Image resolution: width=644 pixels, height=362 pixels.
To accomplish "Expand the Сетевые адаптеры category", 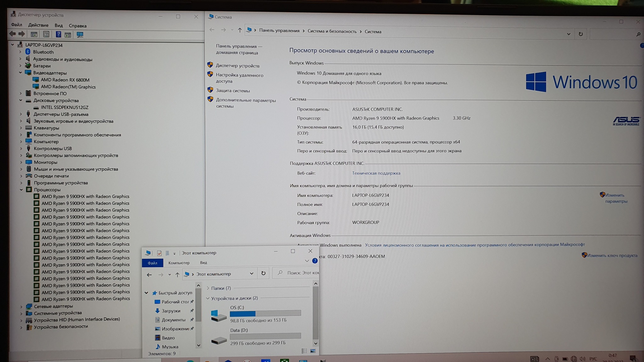I will click(x=21, y=306).
